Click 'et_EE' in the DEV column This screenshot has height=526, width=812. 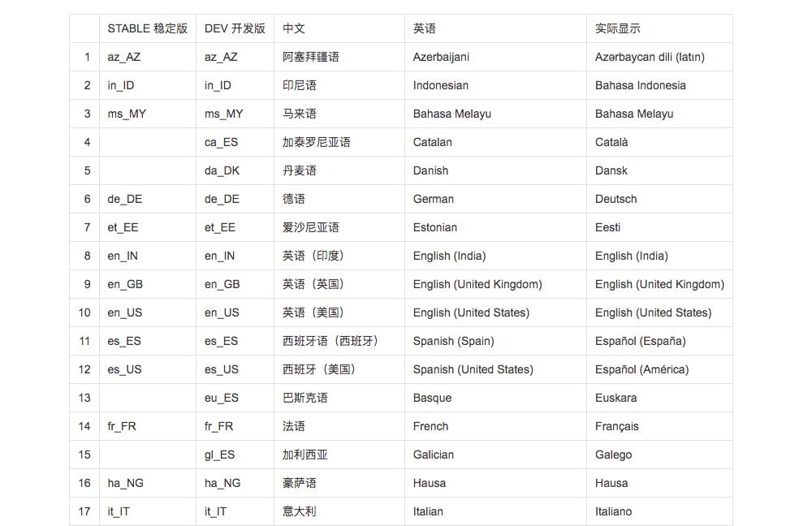pos(235,228)
